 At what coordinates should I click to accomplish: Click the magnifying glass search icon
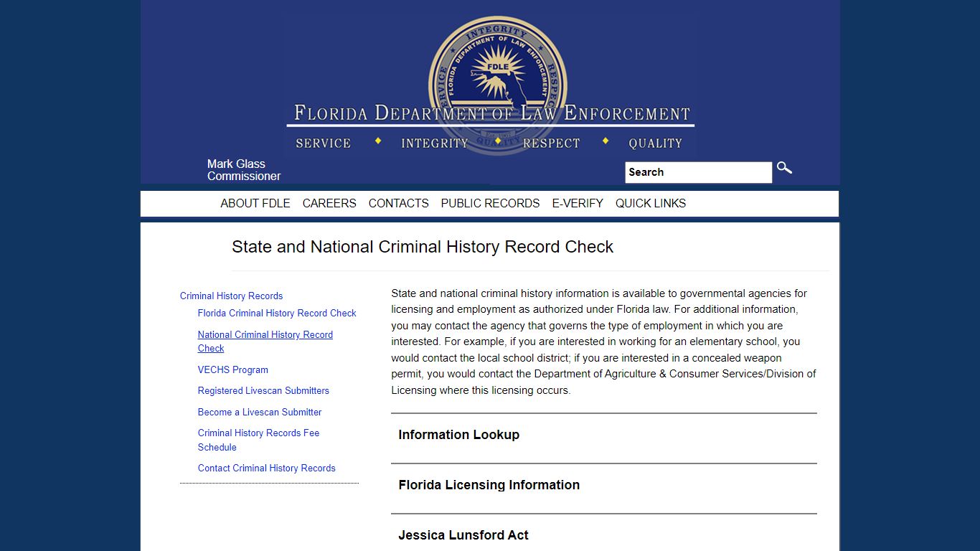coord(784,169)
